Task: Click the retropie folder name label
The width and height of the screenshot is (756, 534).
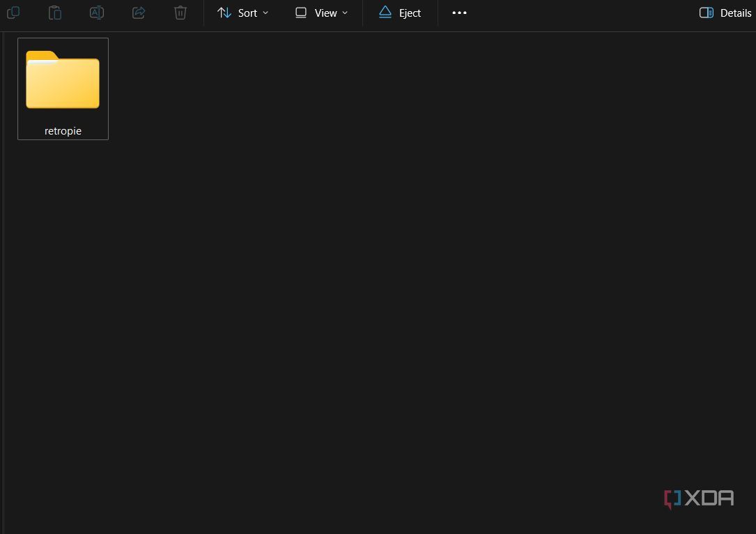Action: coord(63,130)
